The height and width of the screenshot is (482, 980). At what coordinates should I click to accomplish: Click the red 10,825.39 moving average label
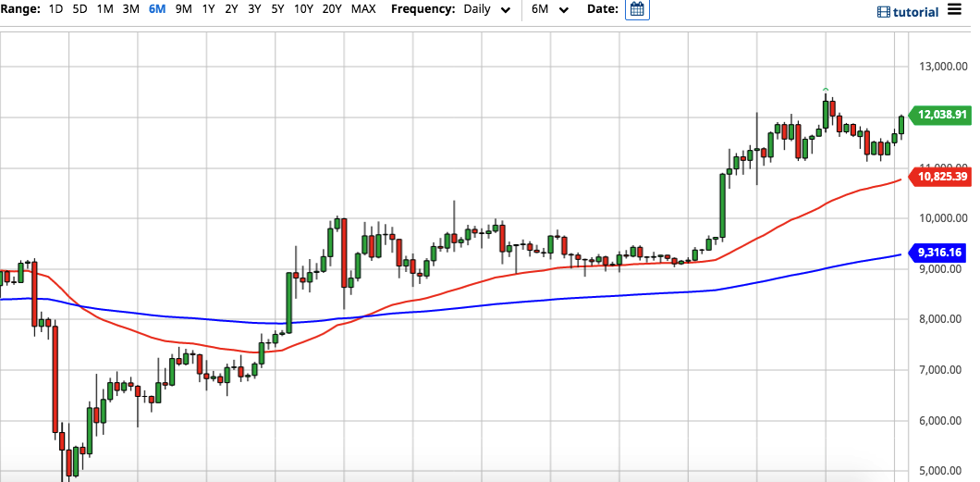click(941, 177)
